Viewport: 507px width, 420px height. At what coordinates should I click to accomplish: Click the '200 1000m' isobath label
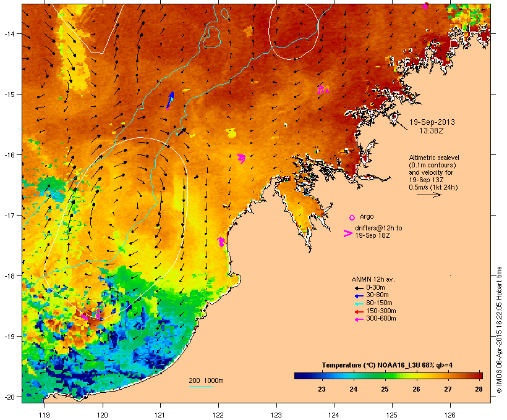click(206, 380)
